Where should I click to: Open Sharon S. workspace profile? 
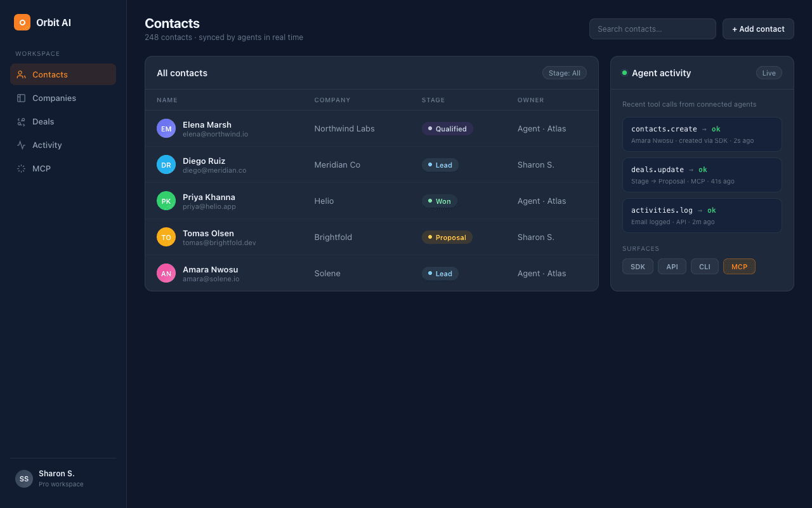coord(63,479)
